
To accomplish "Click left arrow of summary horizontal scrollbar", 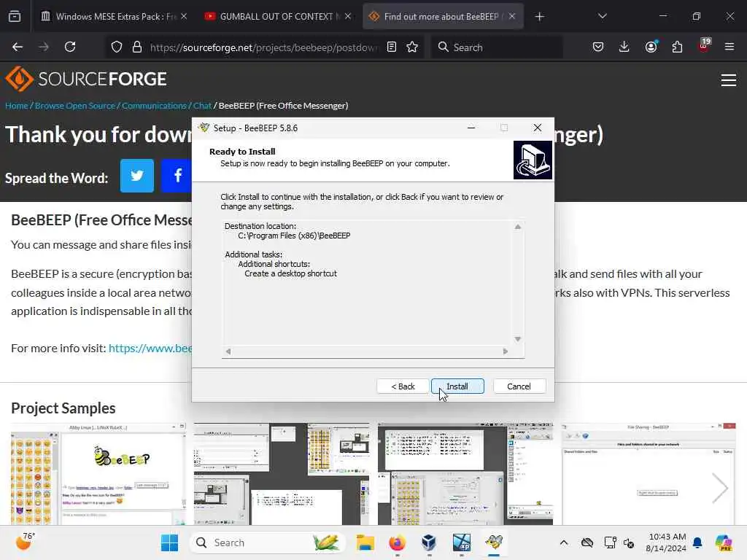I will [x=228, y=351].
